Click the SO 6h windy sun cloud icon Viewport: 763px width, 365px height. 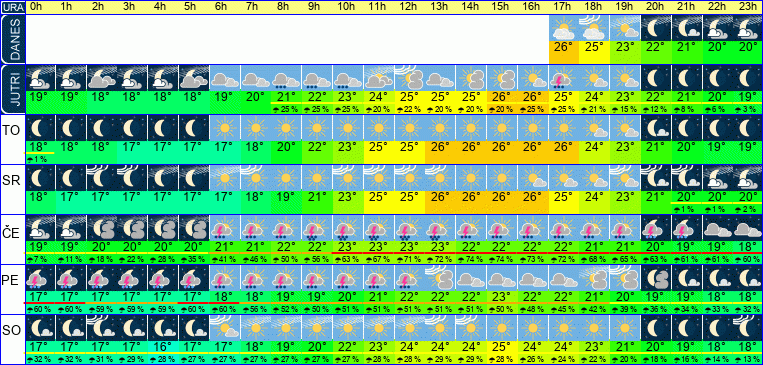pyautogui.click(x=225, y=328)
